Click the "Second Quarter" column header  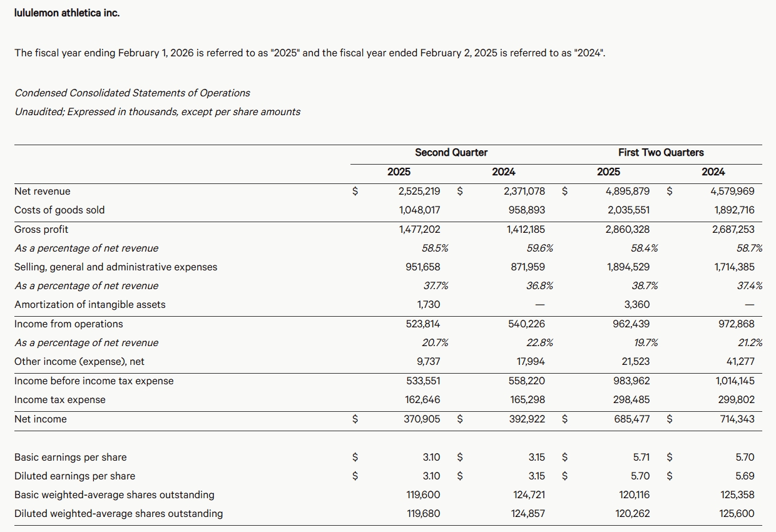tap(451, 152)
